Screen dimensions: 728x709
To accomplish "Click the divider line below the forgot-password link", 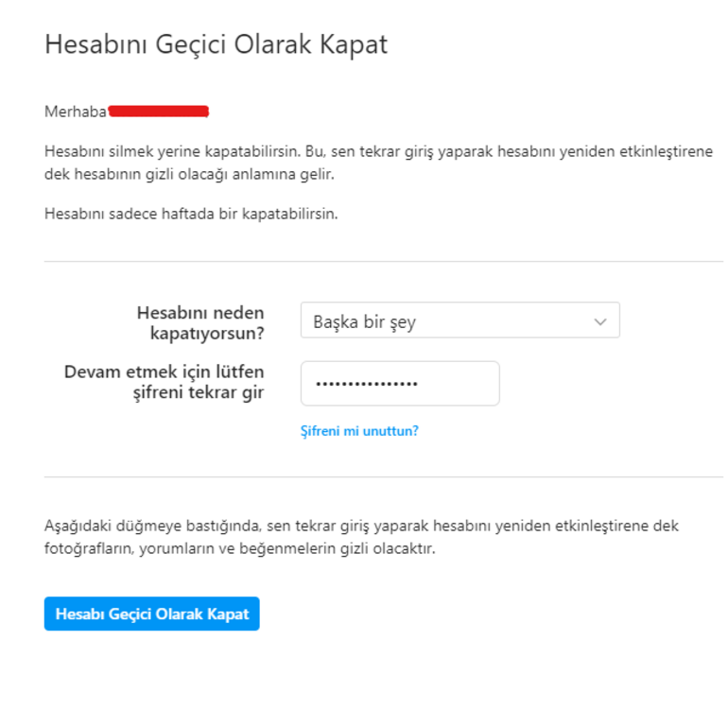I will pyautogui.click(x=383, y=477).
